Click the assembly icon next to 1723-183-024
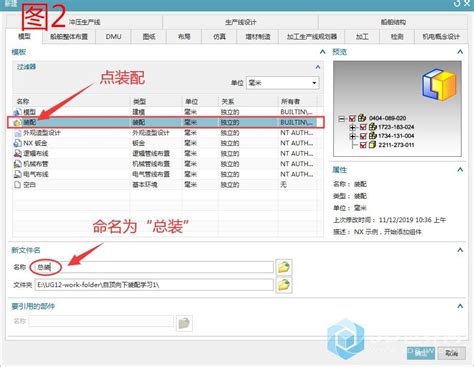This screenshot has width=474, height=367. point(373,127)
